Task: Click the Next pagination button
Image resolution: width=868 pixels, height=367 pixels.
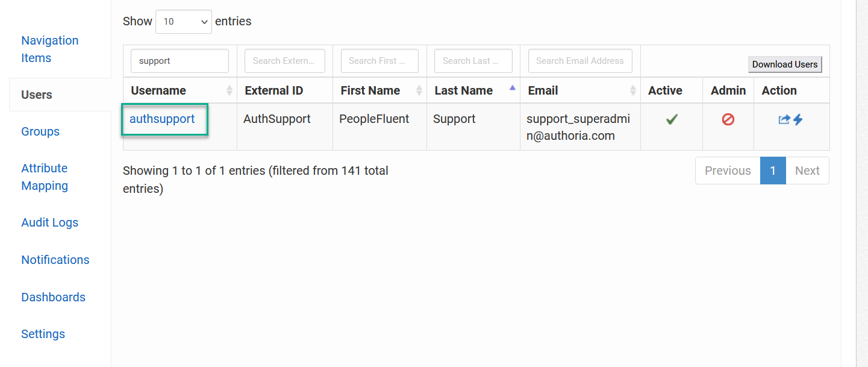Action: (807, 171)
